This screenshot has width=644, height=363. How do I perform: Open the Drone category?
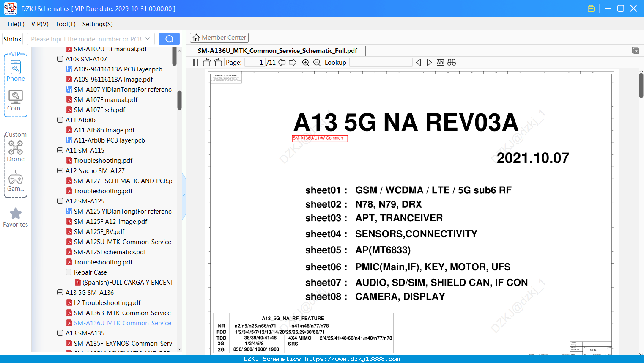point(16,151)
